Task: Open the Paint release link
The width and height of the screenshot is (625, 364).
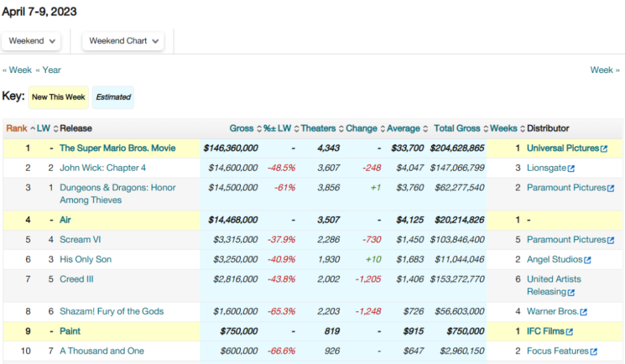Action: pyautogui.click(x=70, y=331)
